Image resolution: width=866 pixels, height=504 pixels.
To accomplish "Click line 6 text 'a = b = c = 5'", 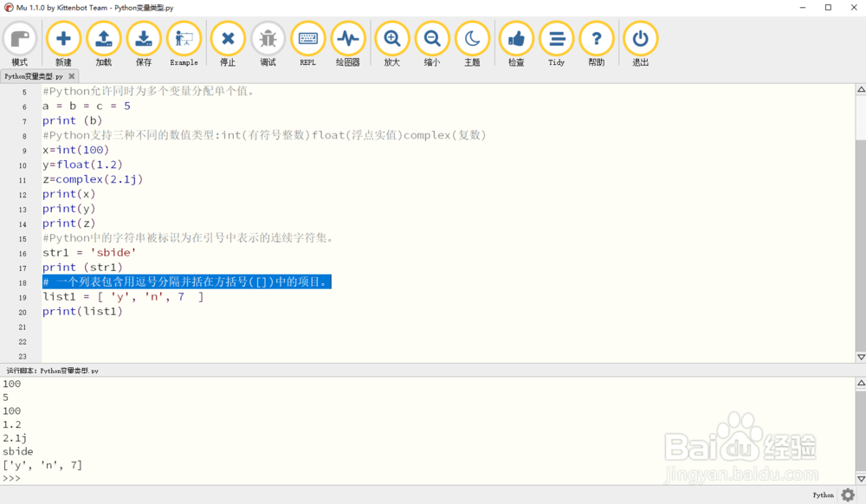I will 87,106.
